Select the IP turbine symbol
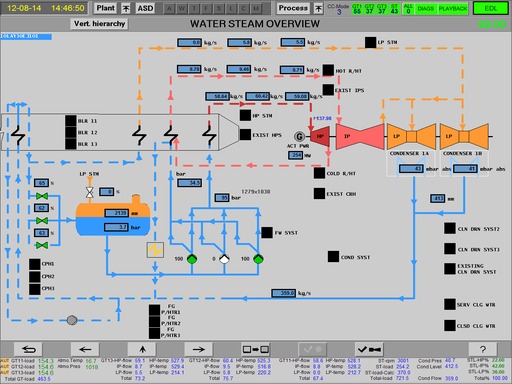This screenshot has width=512, height=384. pyautogui.click(x=360, y=136)
